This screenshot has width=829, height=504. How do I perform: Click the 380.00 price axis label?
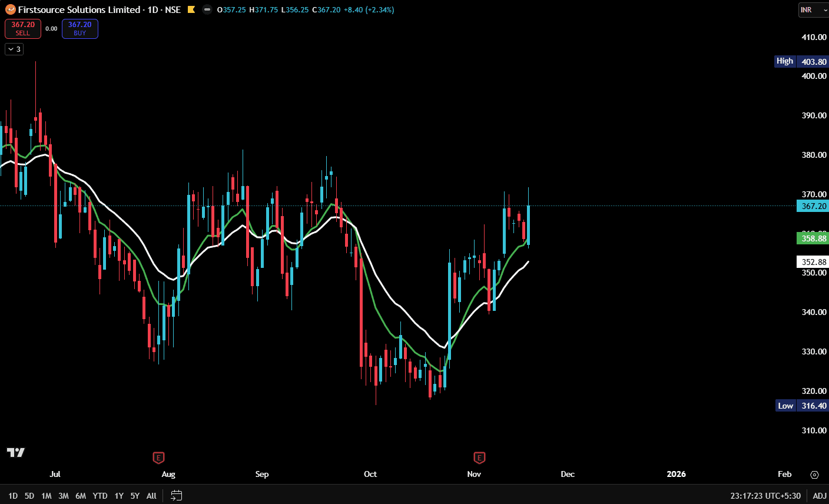pos(814,155)
